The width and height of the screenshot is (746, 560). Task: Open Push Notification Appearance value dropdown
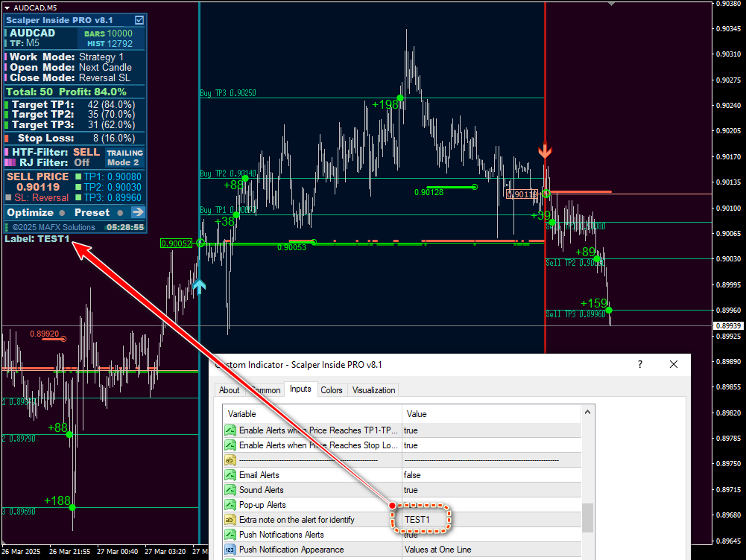tap(492, 550)
